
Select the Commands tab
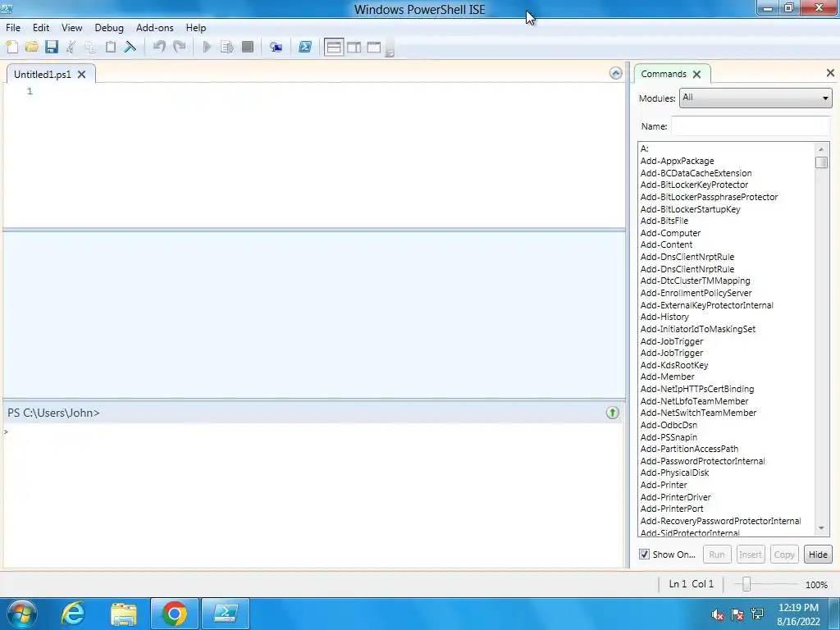(664, 74)
